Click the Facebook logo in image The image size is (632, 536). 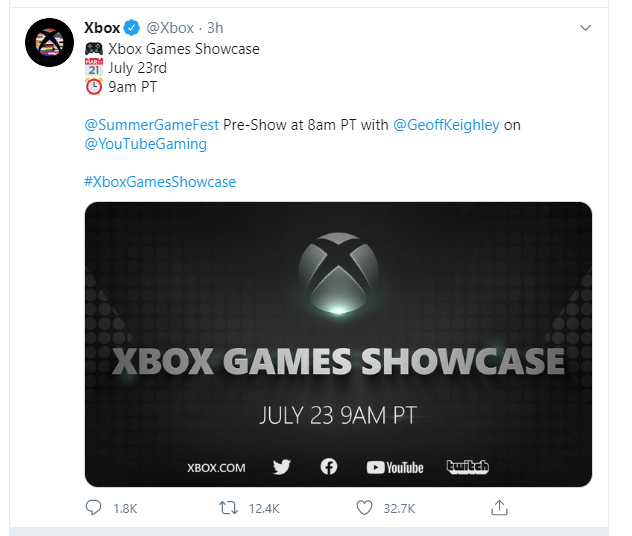pyautogui.click(x=329, y=467)
